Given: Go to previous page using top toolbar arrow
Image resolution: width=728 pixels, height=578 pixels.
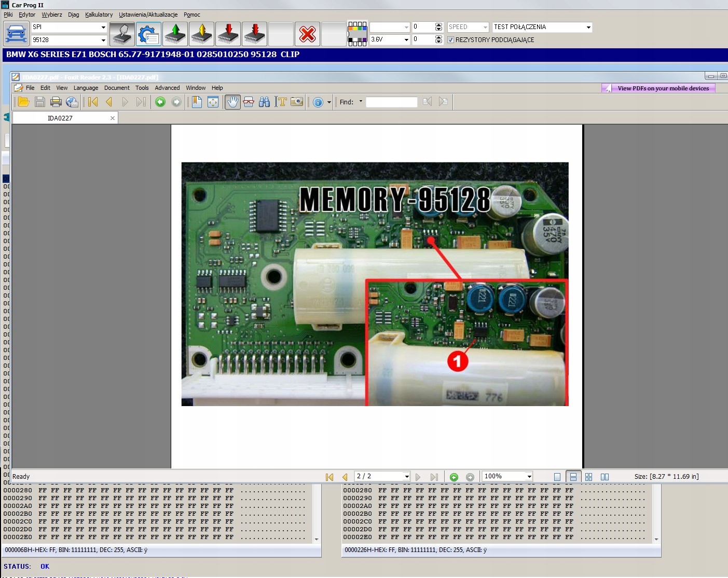Looking at the screenshot, I should pyautogui.click(x=109, y=102).
